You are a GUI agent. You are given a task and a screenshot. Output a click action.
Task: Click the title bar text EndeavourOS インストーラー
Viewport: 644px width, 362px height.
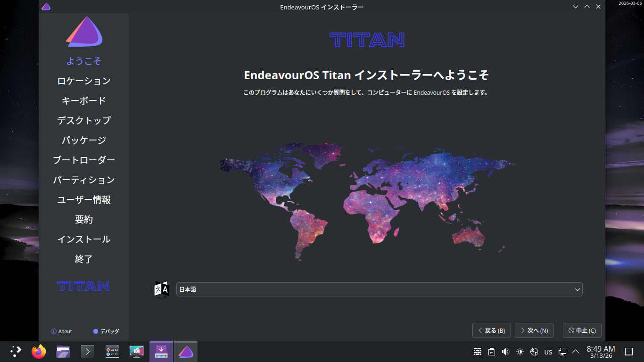coord(322,7)
